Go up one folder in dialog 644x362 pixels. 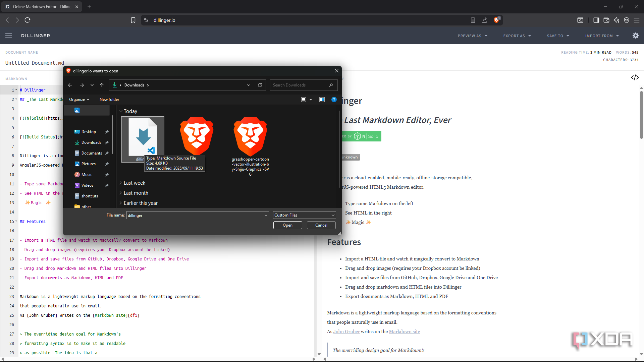tap(102, 85)
